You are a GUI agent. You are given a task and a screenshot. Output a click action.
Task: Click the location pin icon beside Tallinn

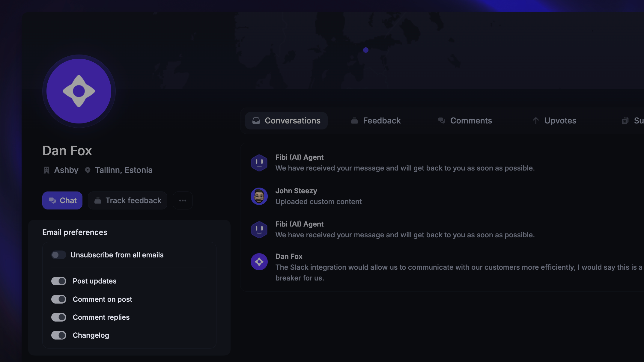(x=88, y=170)
